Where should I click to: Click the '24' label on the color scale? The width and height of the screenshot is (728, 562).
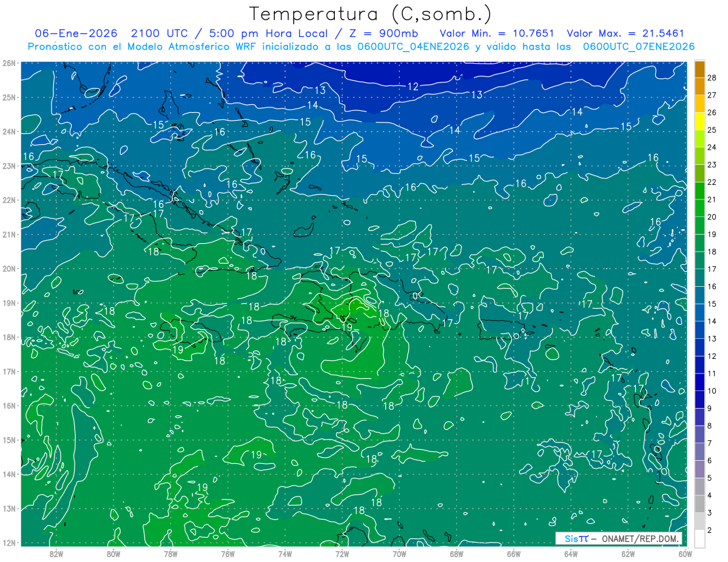coord(712,147)
